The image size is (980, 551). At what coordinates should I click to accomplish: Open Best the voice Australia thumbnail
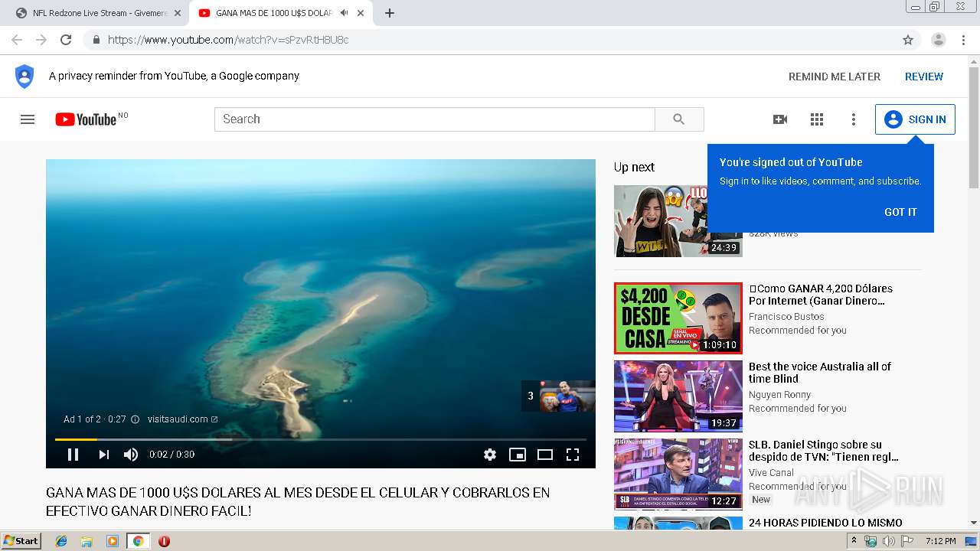678,396
